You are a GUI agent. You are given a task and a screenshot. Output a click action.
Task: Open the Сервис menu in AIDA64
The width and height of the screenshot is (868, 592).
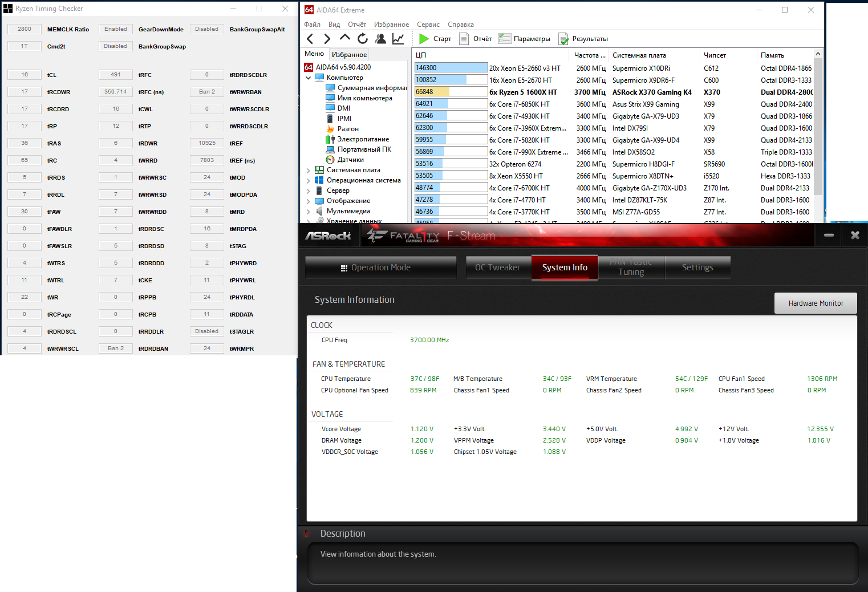click(428, 25)
